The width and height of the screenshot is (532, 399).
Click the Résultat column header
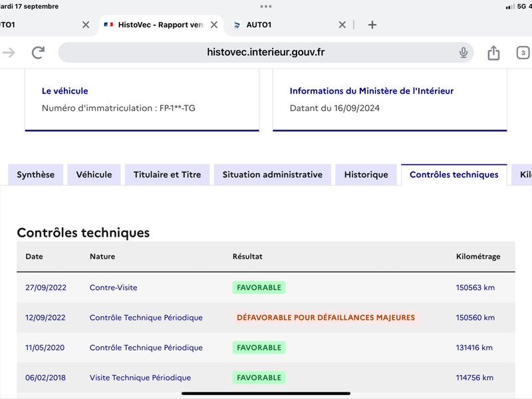pos(247,257)
